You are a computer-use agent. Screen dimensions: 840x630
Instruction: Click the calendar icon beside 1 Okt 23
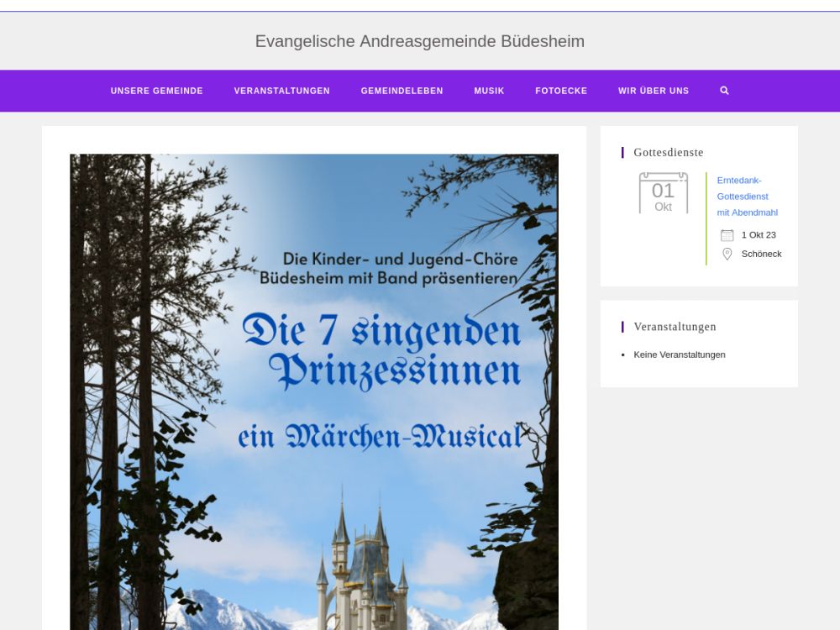(727, 235)
